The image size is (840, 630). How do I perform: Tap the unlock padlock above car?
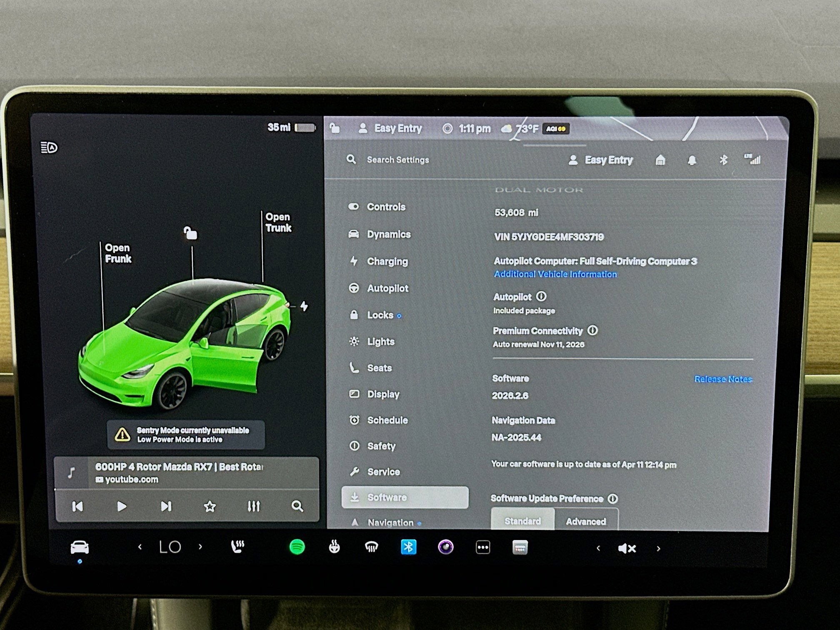point(190,233)
